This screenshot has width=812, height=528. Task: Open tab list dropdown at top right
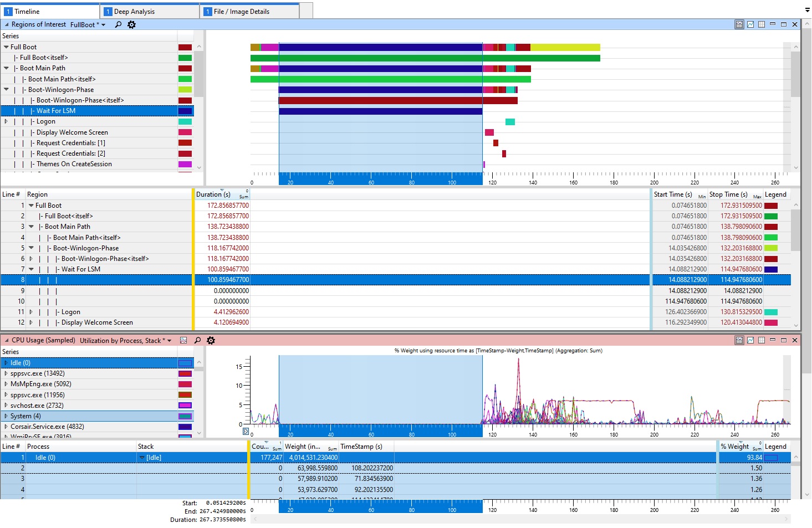click(807, 10)
